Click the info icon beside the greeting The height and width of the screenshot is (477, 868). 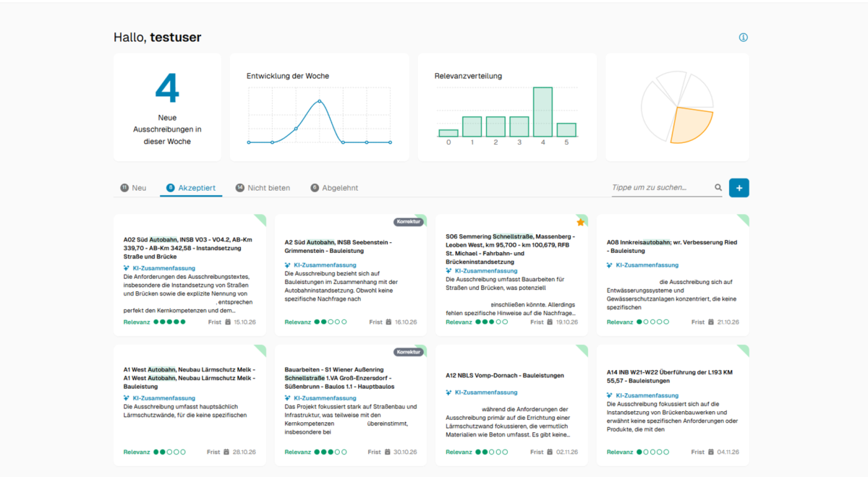[x=743, y=38]
